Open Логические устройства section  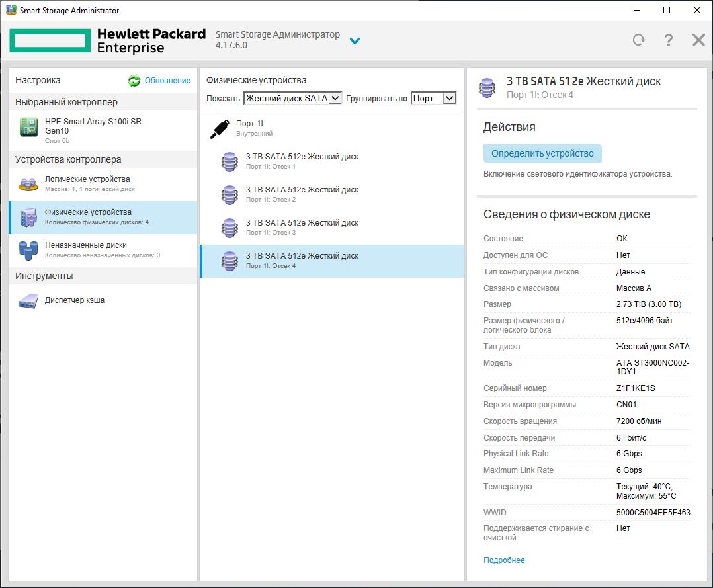pos(103,184)
